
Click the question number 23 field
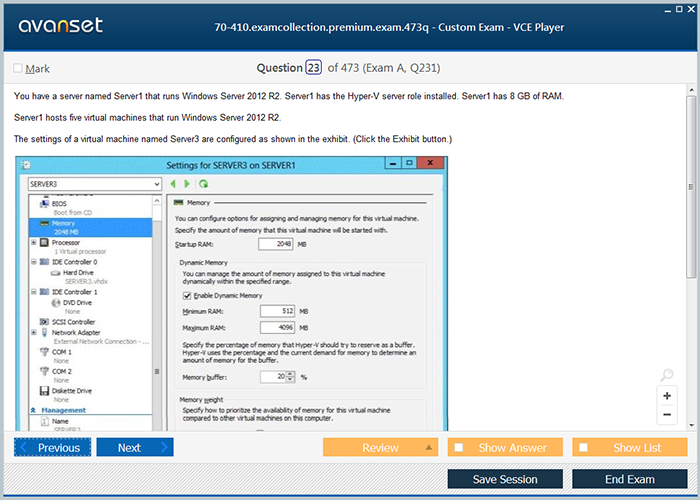313,68
